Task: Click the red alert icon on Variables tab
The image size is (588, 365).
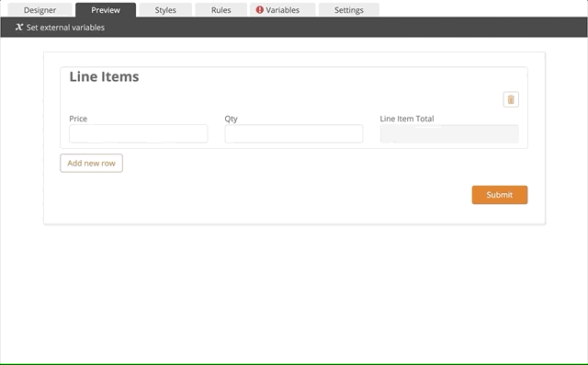Action: pos(259,10)
